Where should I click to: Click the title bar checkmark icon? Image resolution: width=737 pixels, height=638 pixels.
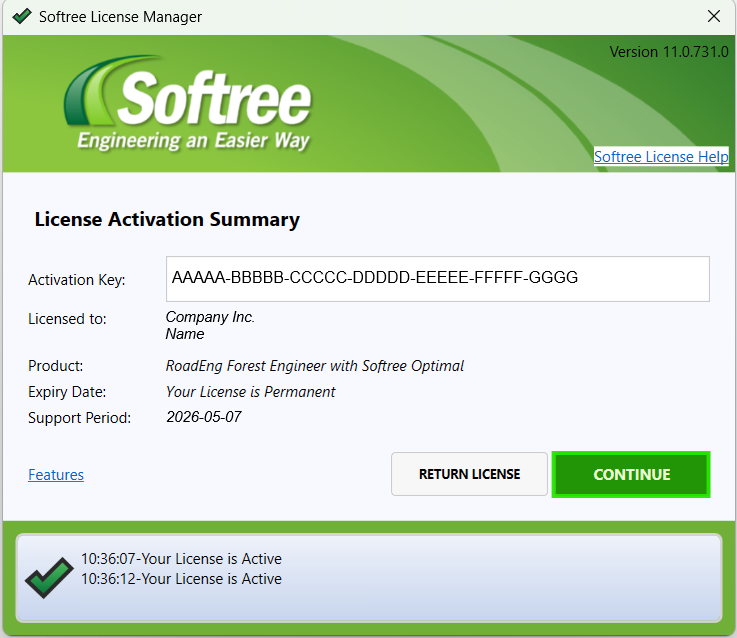click(22, 16)
